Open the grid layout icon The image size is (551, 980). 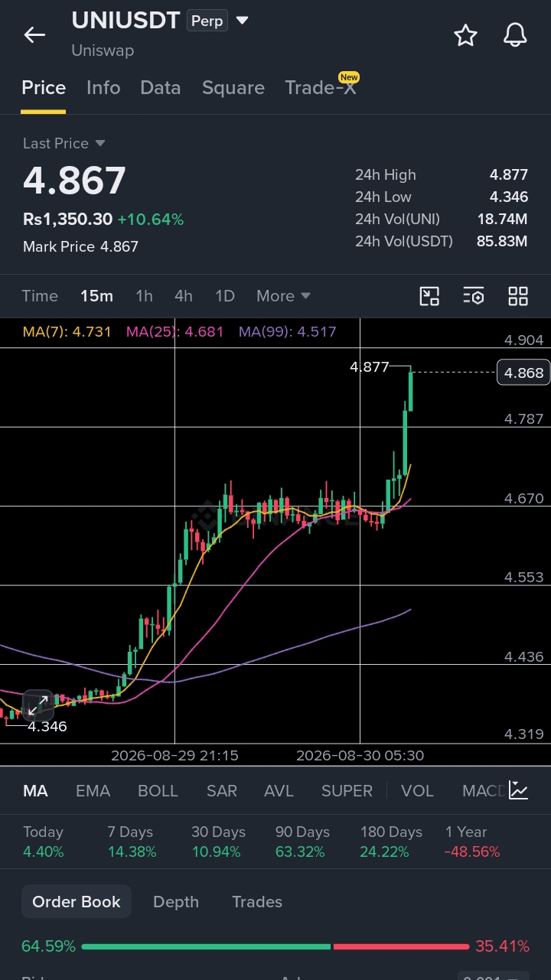point(518,296)
